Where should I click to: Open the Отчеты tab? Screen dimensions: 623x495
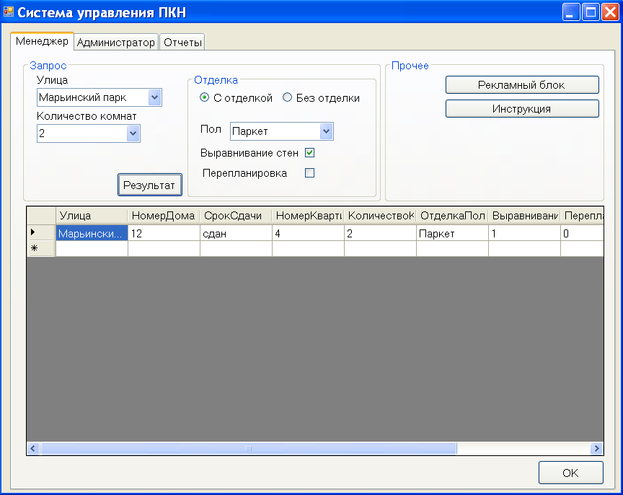click(182, 42)
